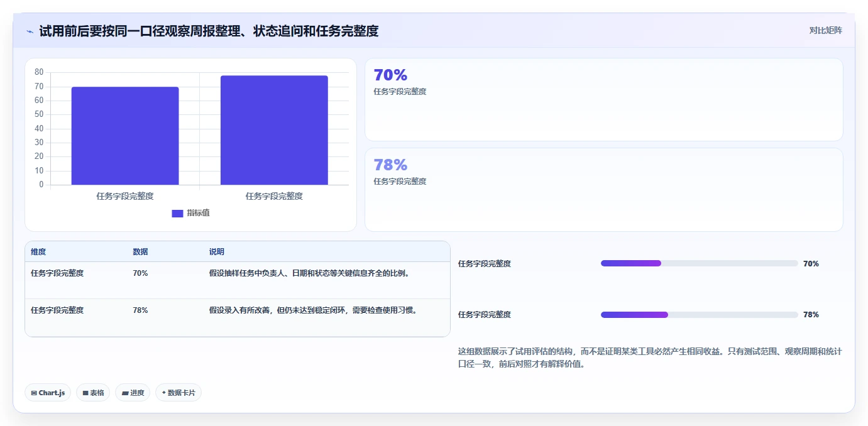This screenshot has height=426, width=868.
Task: Open the 78% stat card
Action: pos(603,190)
